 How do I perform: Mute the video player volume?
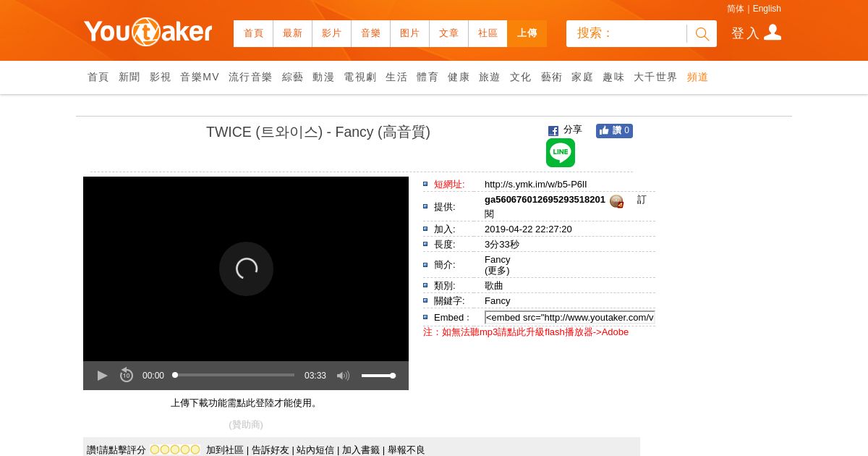tap(343, 376)
